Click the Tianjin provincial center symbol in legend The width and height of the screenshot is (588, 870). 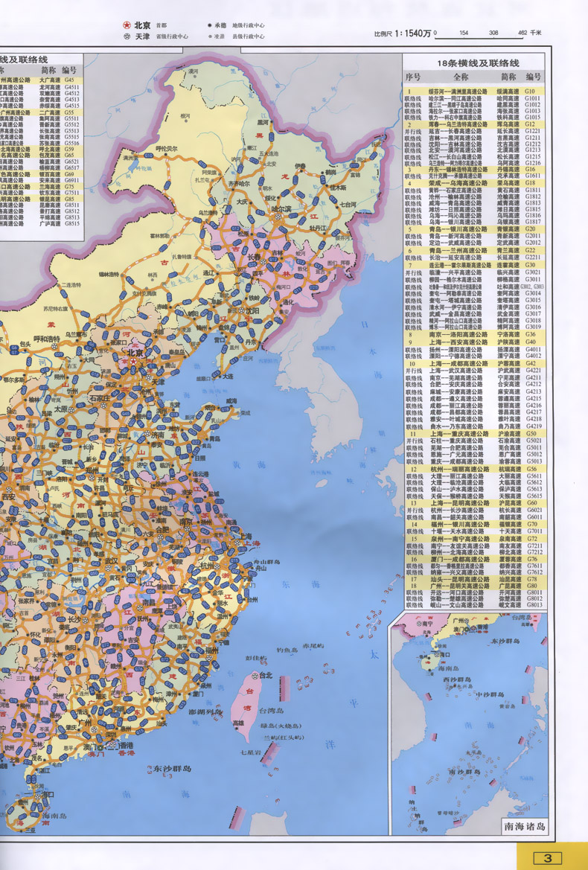click(x=127, y=36)
